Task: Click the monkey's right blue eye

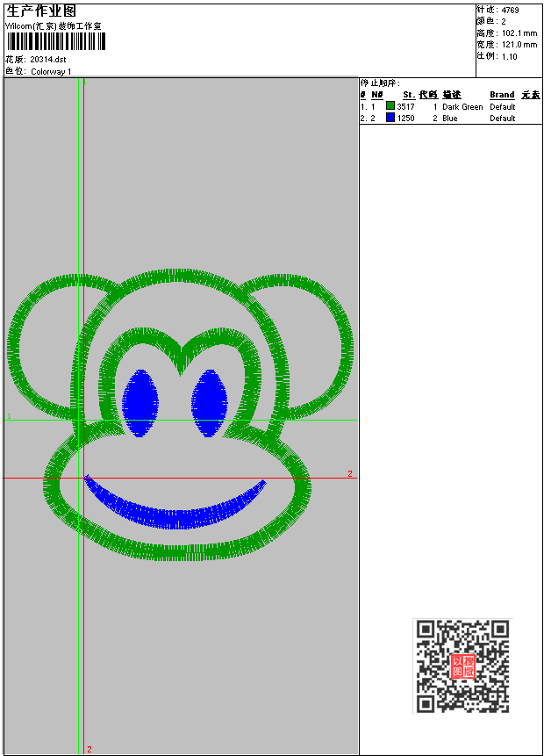Action: point(210,403)
